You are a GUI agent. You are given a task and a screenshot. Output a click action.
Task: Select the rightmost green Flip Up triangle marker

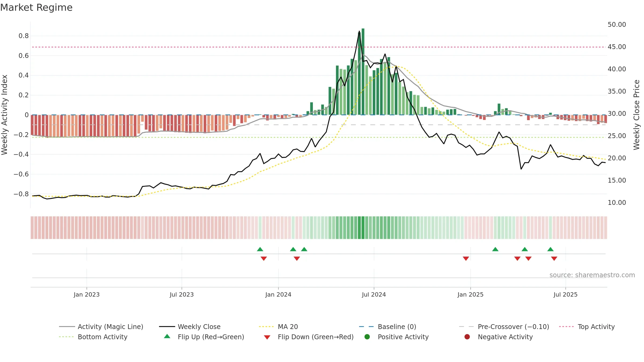(x=550, y=249)
